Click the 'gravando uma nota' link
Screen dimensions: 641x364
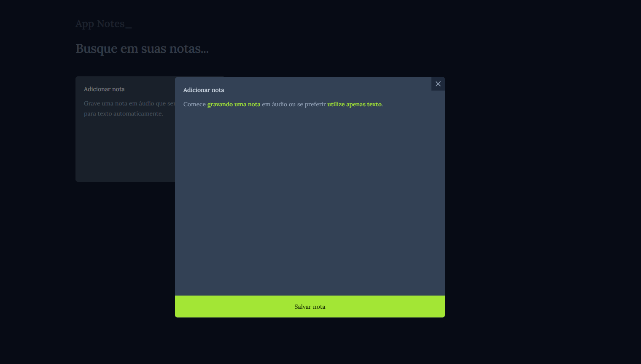(x=234, y=104)
